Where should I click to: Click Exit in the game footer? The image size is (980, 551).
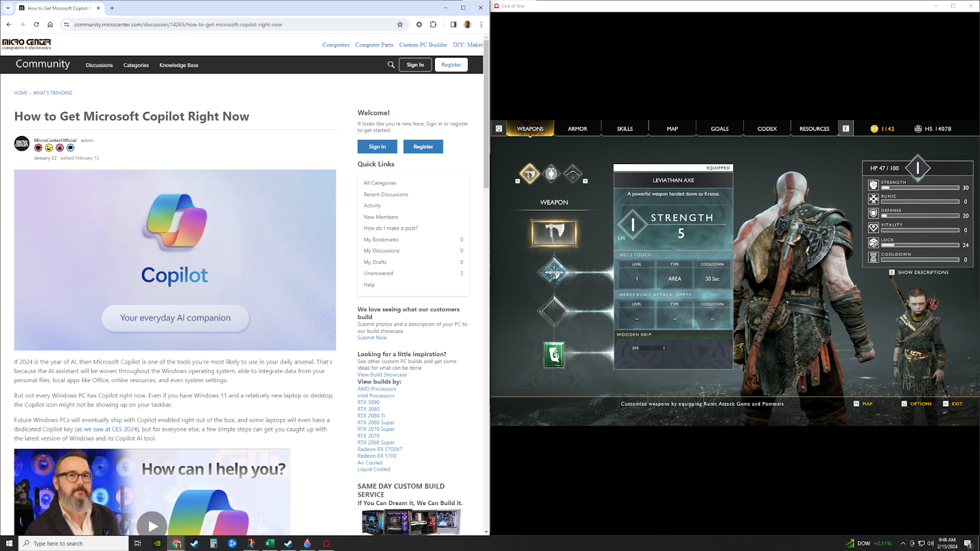pos(952,403)
